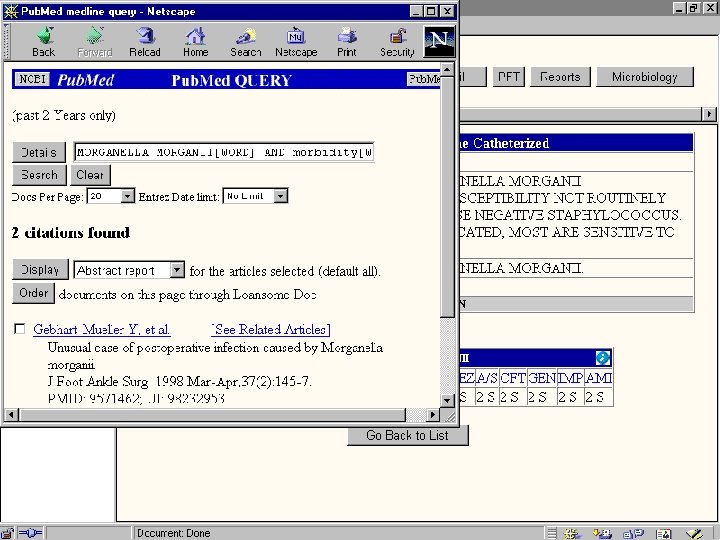Open the Netscape Search toolbar icon

tap(246, 42)
